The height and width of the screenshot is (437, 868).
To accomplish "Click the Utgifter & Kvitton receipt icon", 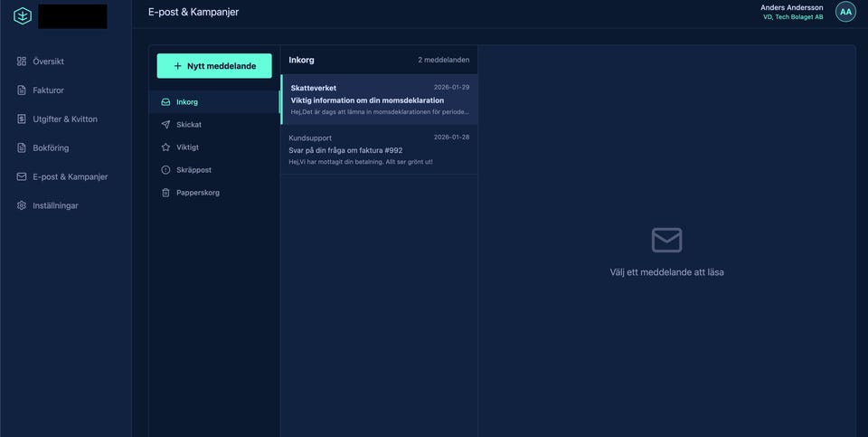I will pyautogui.click(x=22, y=119).
